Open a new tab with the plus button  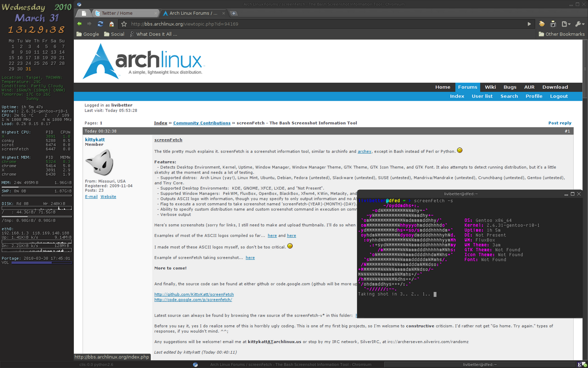click(233, 13)
